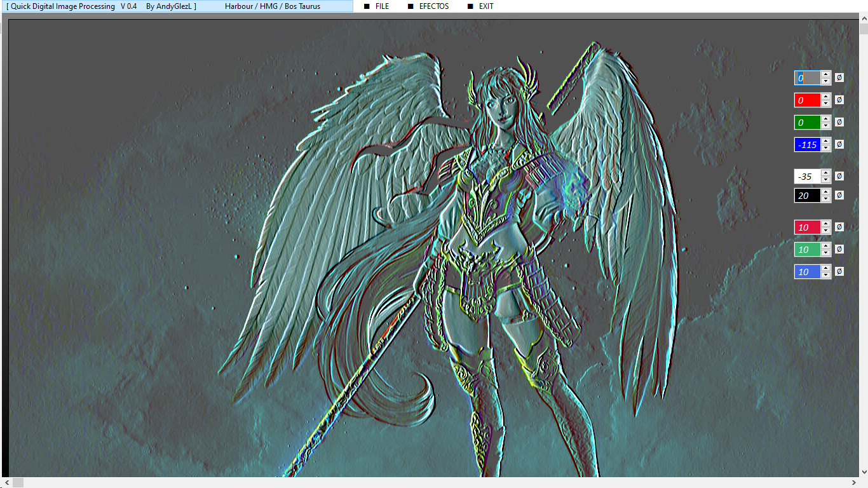Image resolution: width=868 pixels, height=488 pixels.
Task: Reset the black 20 field with Ø
Action: point(839,195)
